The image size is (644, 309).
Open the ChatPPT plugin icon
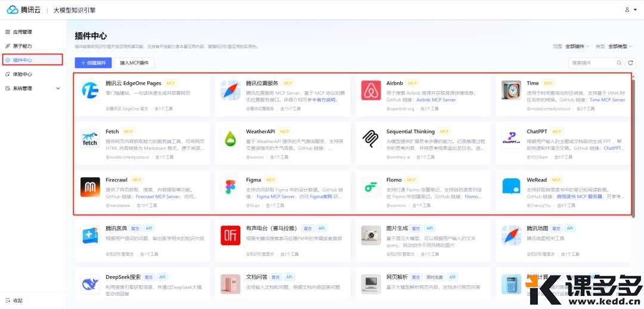click(512, 139)
